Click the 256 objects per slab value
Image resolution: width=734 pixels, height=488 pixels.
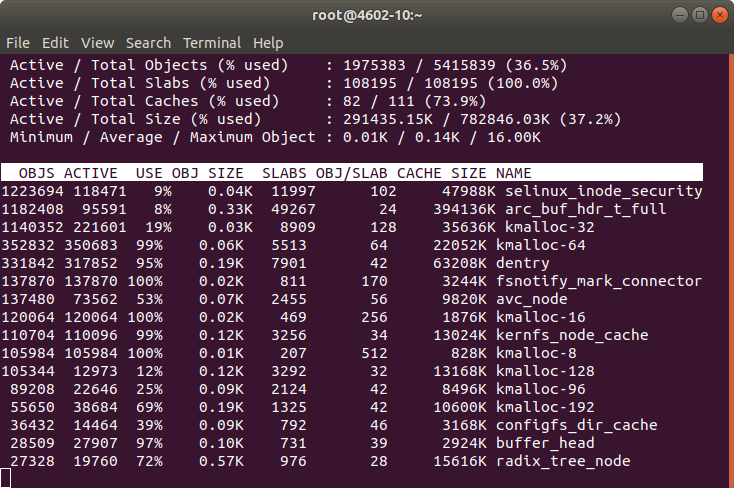(x=374, y=317)
